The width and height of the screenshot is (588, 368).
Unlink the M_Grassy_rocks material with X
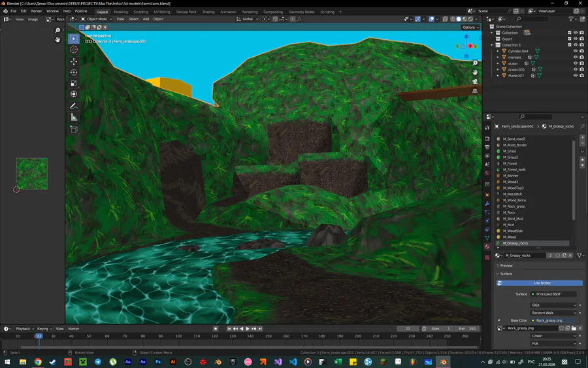(570, 256)
